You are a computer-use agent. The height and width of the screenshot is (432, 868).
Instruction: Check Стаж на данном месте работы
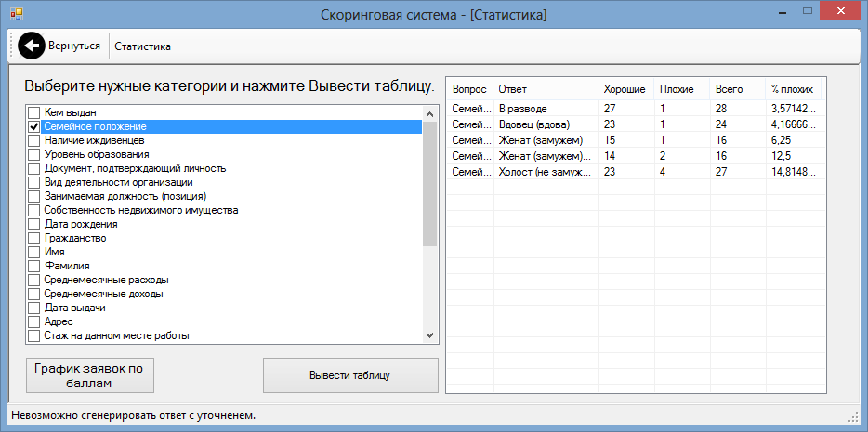coord(34,335)
